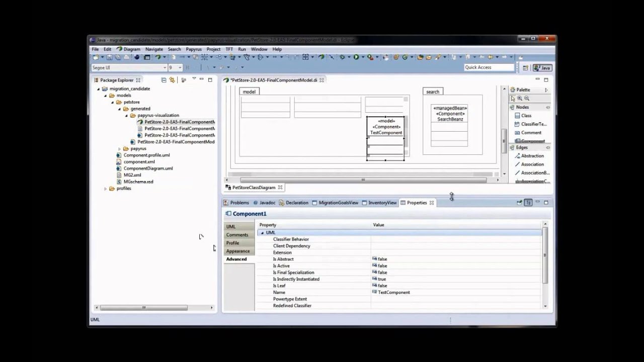Image resolution: width=644 pixels, height=362 pixels.
Task: Select the AssociationB... edge in palette
Action: click(x=532, y=173)
